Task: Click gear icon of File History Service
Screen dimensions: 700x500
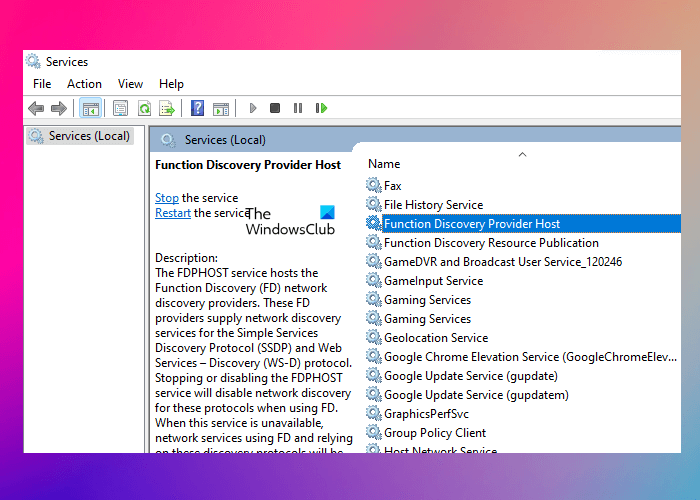Action: pos(373,204)
